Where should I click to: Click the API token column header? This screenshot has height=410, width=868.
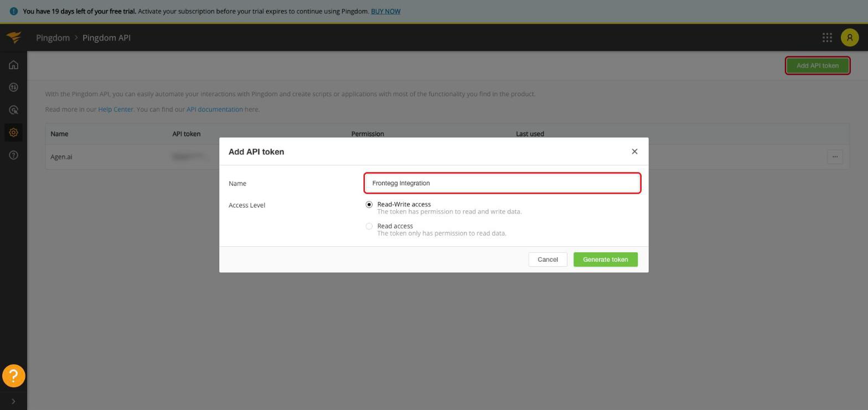[186, 134]
